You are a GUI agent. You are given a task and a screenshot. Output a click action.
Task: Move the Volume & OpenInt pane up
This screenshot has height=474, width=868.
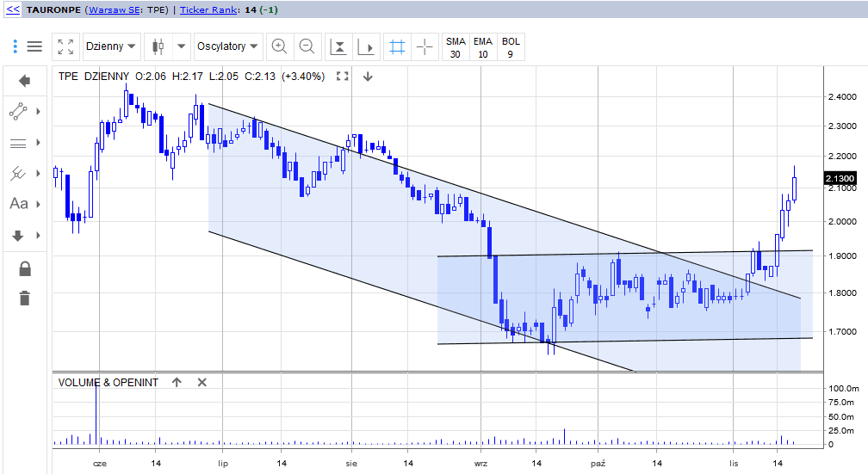point(177,382)
